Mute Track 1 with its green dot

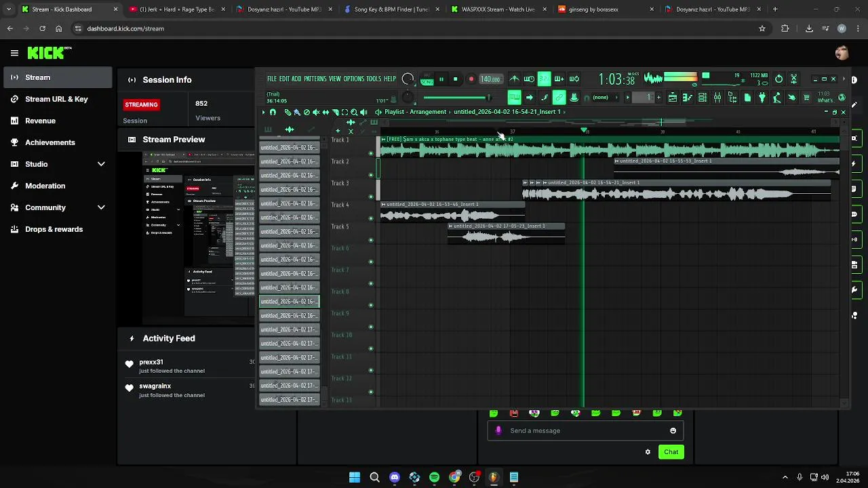pyautogui.click(x=370, y=153)
